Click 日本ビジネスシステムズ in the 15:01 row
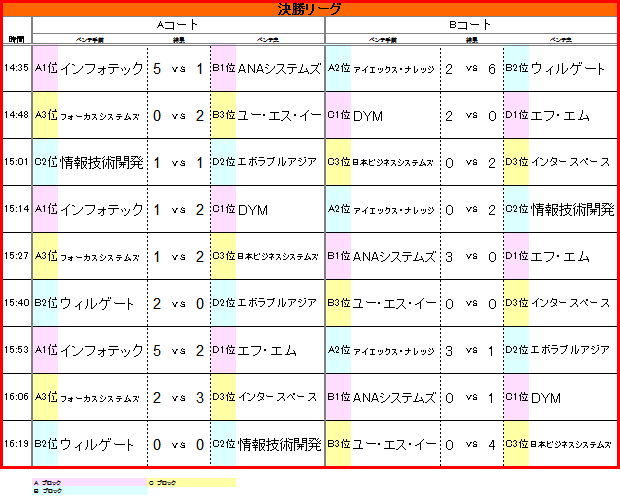 tap(393, 162)
